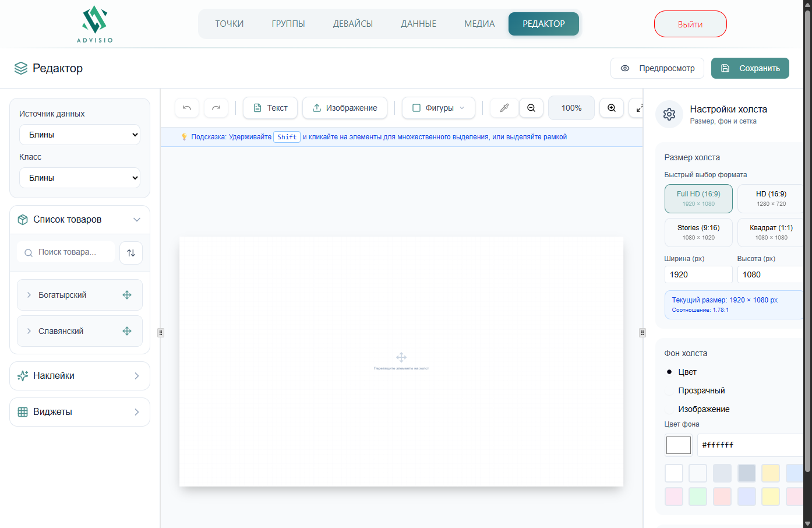Click the drag handle icon beside Богатырский
The width and height of the screenshot is (812, 528).
point(127,295)
